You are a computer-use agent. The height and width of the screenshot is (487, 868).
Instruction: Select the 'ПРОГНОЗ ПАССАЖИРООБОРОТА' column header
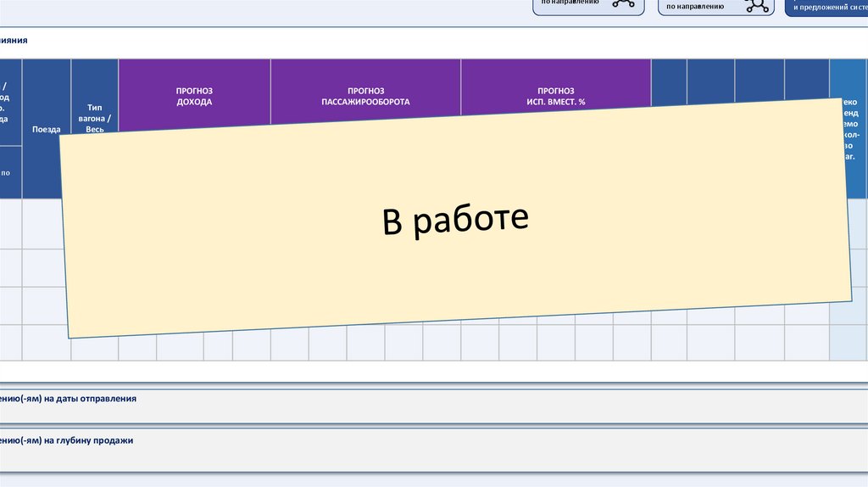pyautogui.click(x=365, y=90)
